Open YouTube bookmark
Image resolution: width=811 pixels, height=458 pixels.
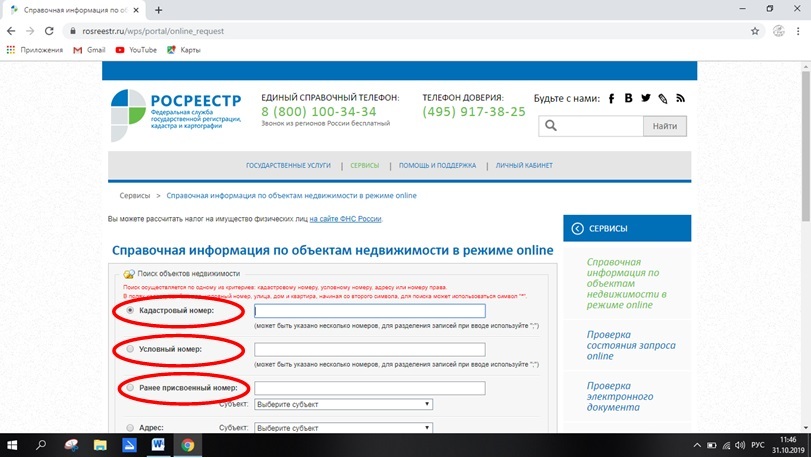point(136,50)
